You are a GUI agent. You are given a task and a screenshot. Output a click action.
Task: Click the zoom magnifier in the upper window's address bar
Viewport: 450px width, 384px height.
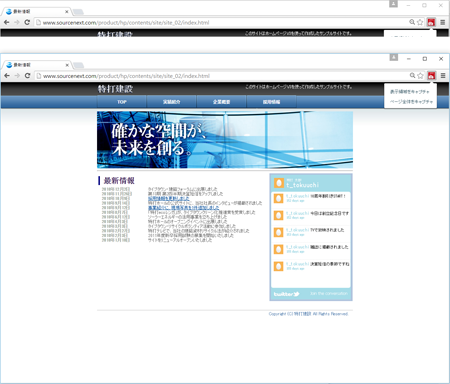coord(412,22)
